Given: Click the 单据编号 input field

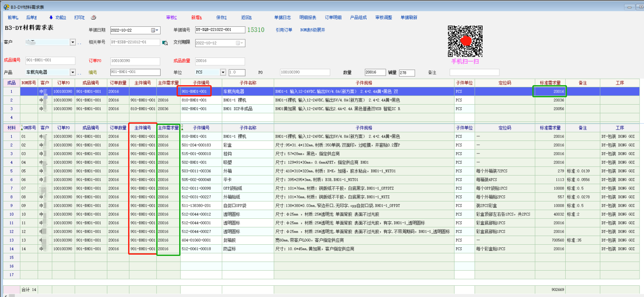Looking at the screenshot, I should tap(219, 30).
